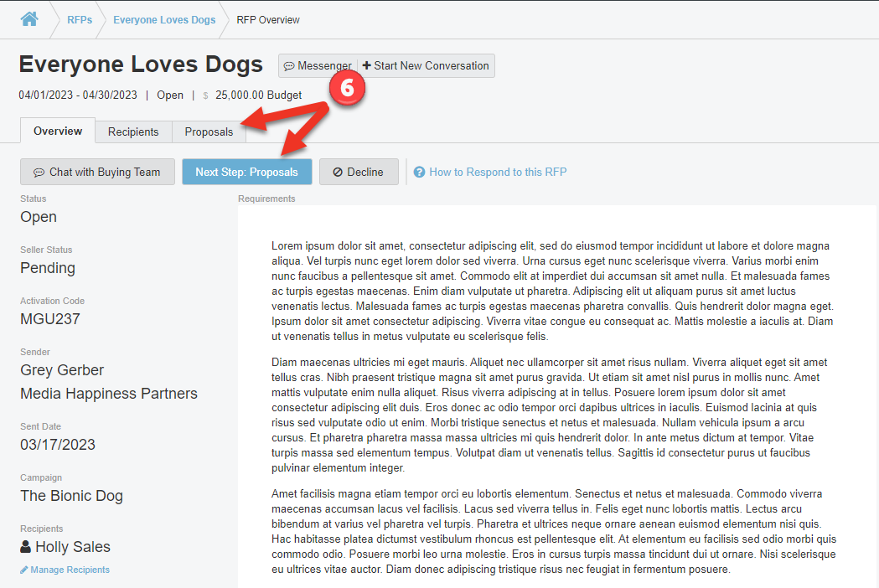Click the Messenger speech bubble icon
Viewport: 879px width, 588px height.
tap(289, 66)
